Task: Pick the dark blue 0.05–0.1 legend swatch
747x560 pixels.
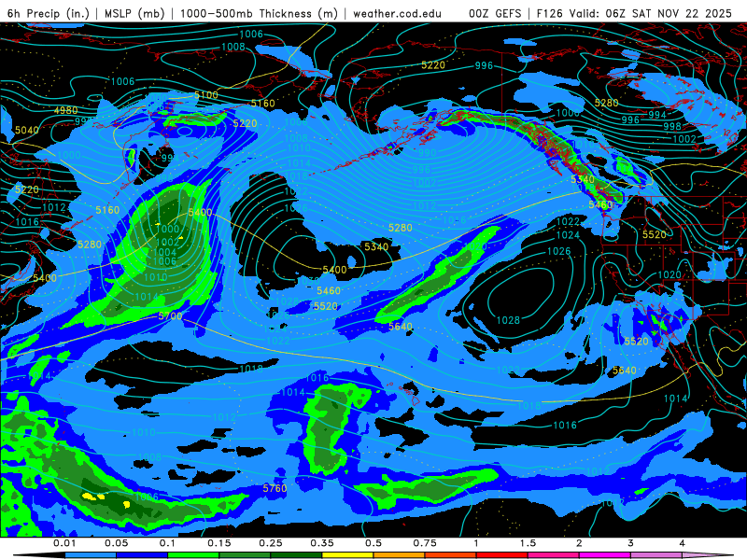Action: point(142,555)
